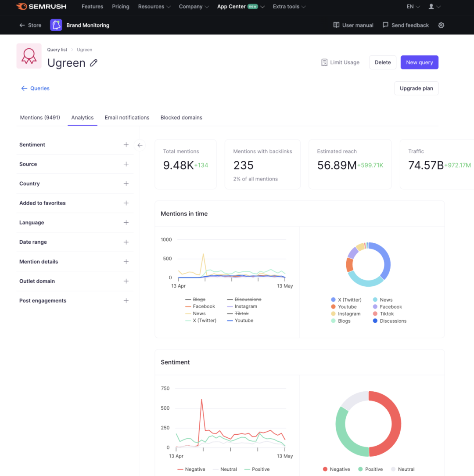
Task: Expand Resources dropdown menu
Action: click(x=154, y=7)
